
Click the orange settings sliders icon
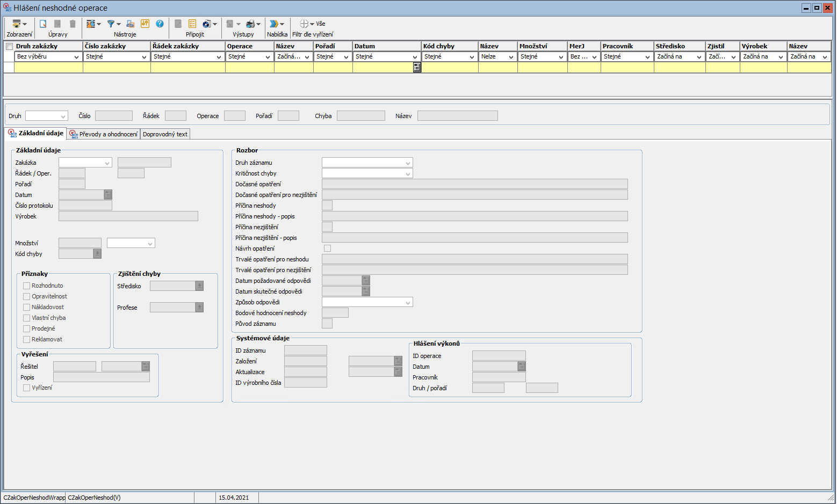145,24
